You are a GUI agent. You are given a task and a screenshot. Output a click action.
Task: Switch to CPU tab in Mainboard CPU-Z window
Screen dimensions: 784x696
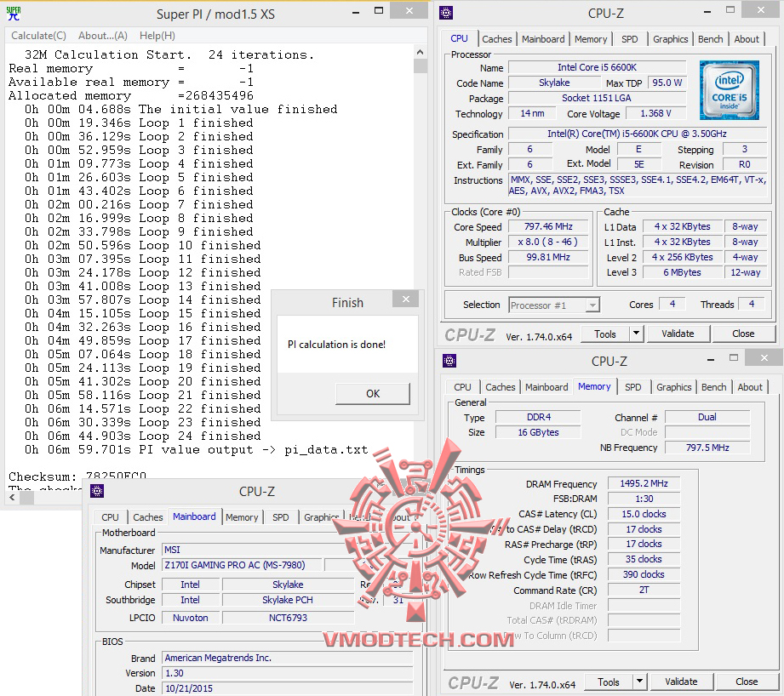(x=110, y=517)
